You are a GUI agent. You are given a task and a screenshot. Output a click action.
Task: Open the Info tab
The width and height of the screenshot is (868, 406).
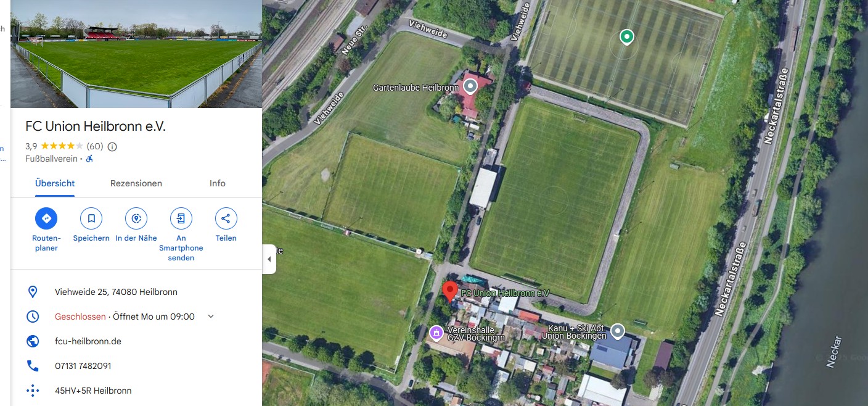pos(218,183)
